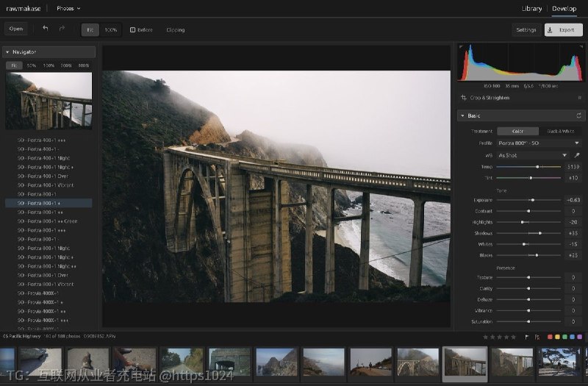Click the Open button
The height and width of the screenshot is (386, 588).
point(15,29)
